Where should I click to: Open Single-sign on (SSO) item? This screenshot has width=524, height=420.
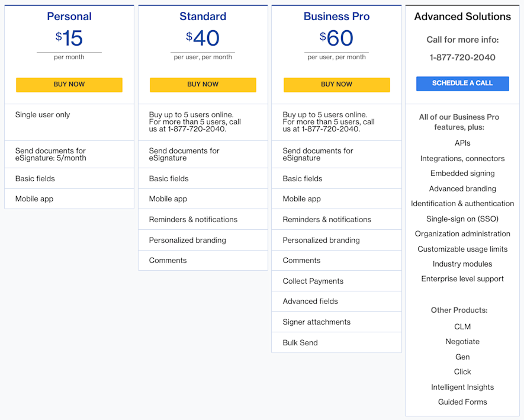coord(462,219)
